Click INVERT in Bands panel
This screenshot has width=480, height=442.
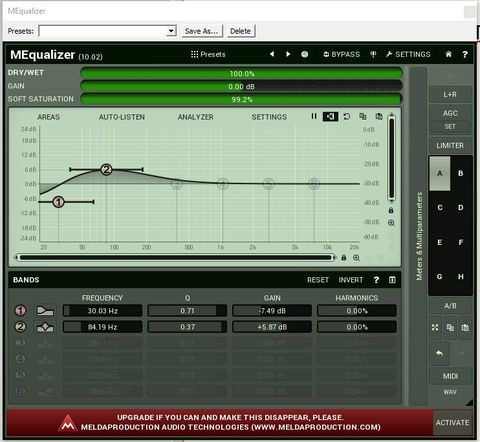click(351, 280)
